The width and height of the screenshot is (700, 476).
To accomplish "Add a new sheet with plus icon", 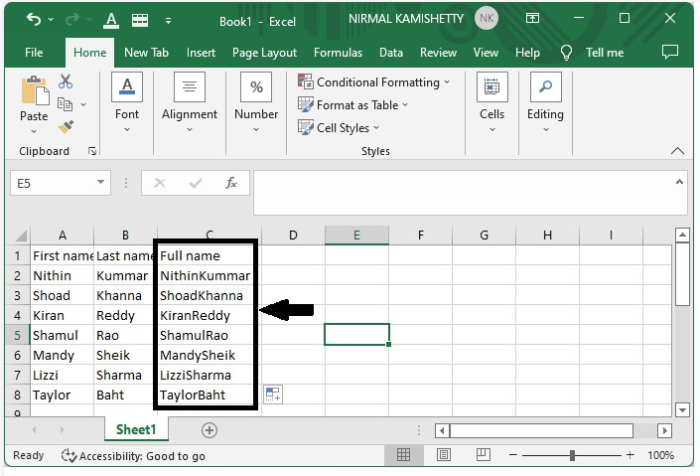I will [209, 430].
